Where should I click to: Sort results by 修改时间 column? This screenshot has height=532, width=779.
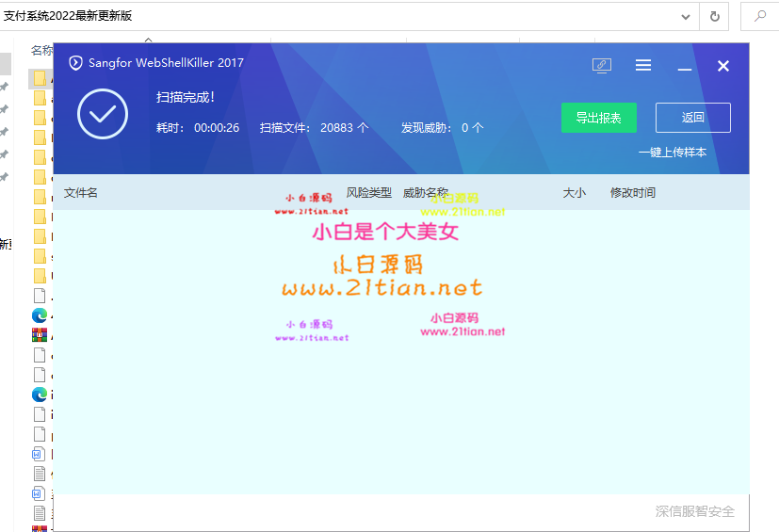(x=632, y=193)
